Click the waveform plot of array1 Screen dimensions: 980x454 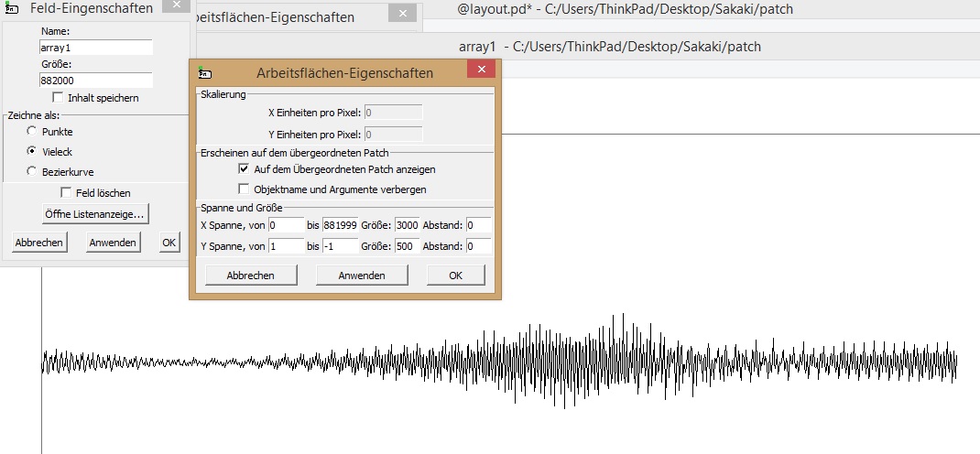499,363
